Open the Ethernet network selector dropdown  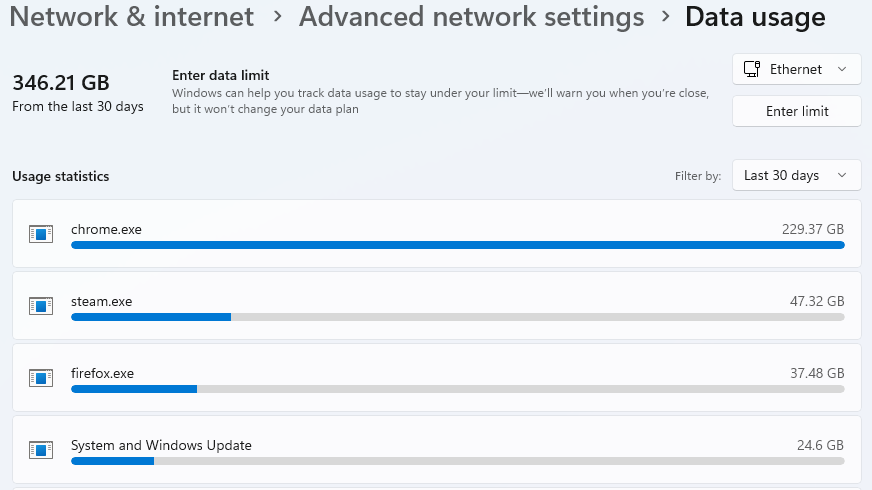pyautogui.click(x=796, y=69)
